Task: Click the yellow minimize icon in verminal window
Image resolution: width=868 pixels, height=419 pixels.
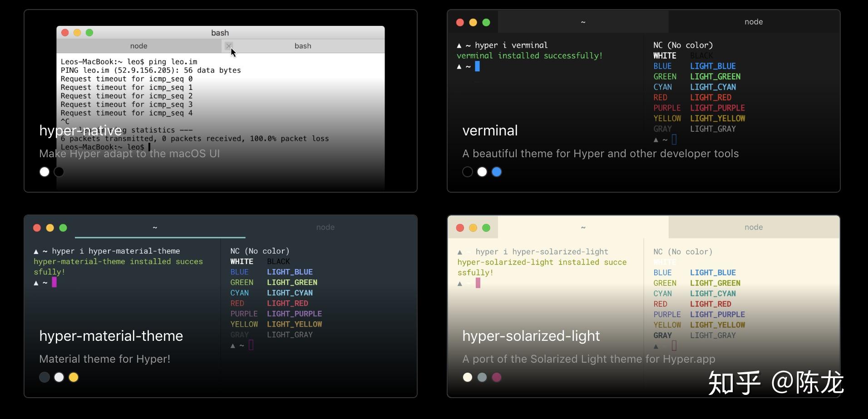Action: click(473, 22)
